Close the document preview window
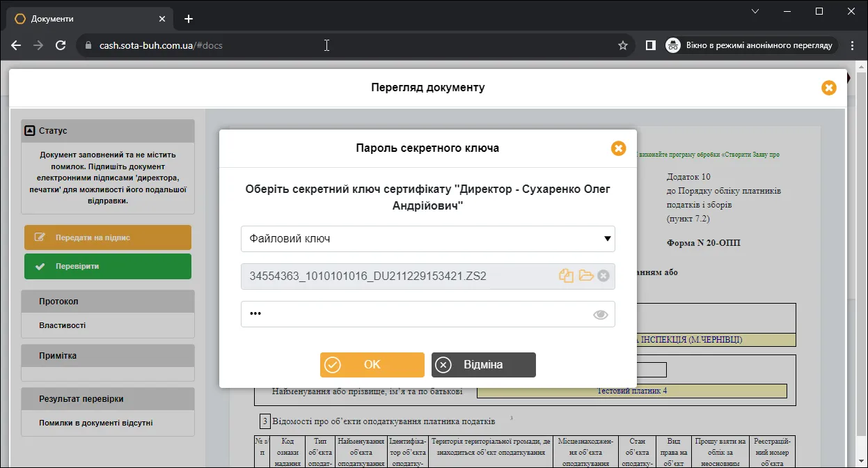 828,88
